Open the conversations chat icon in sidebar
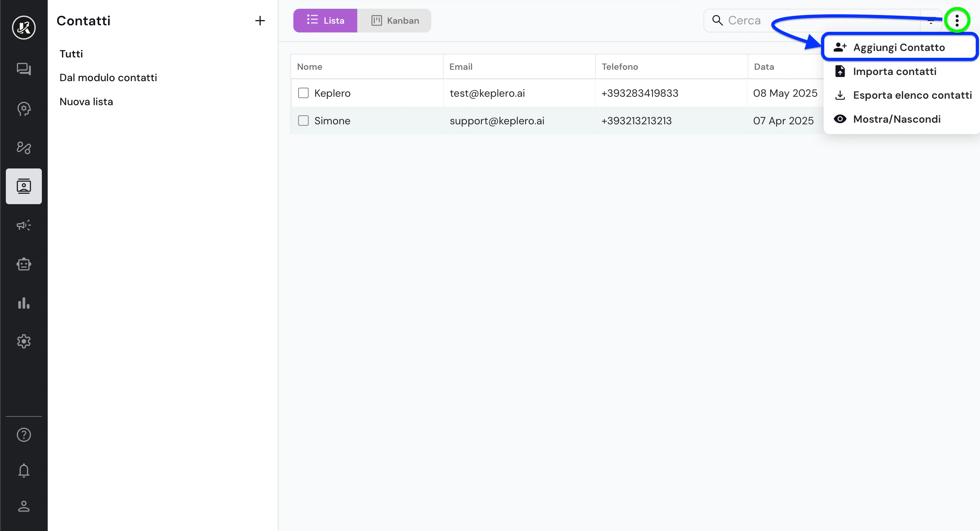 click(x=24, y=69)
